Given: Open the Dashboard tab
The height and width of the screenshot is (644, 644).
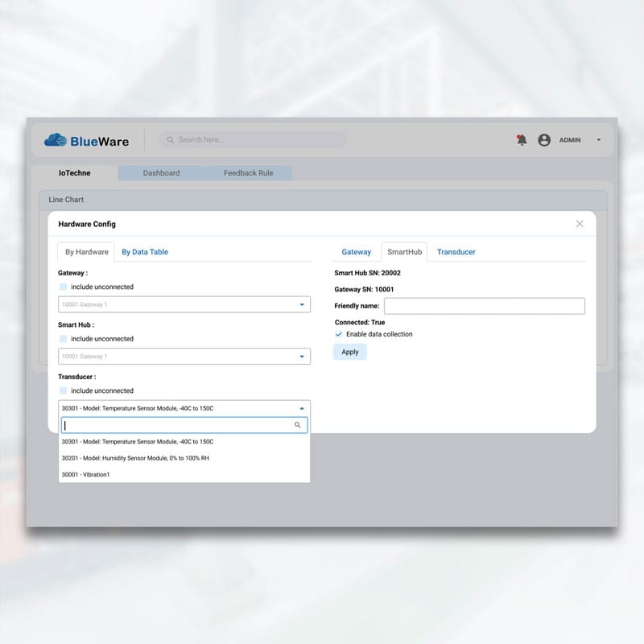Looking at the screenshot, I should tap(161, 173).
